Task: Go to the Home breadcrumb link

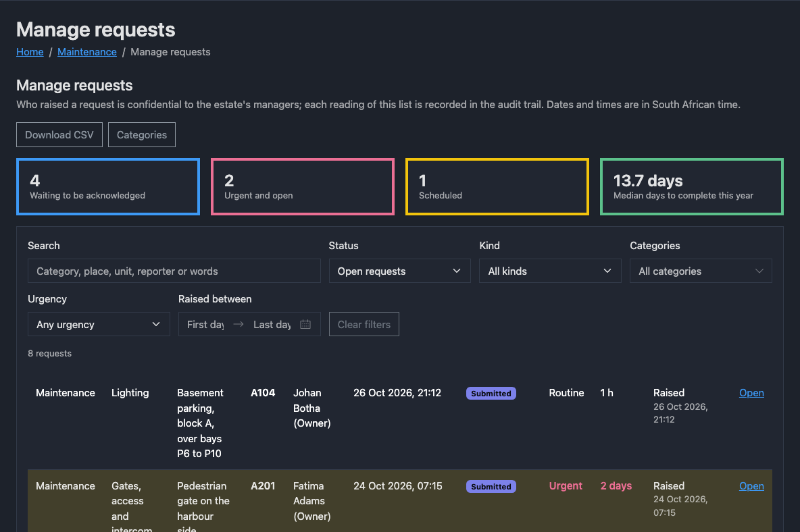Action: [x=30, y=52]
